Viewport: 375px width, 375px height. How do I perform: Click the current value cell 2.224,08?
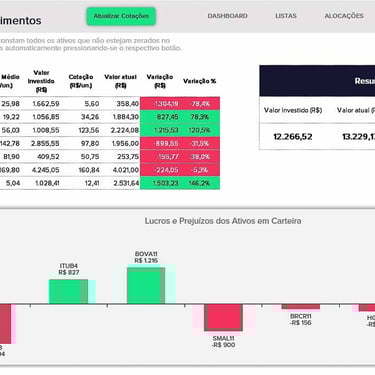pyautogui.click(x=125, y=130)
